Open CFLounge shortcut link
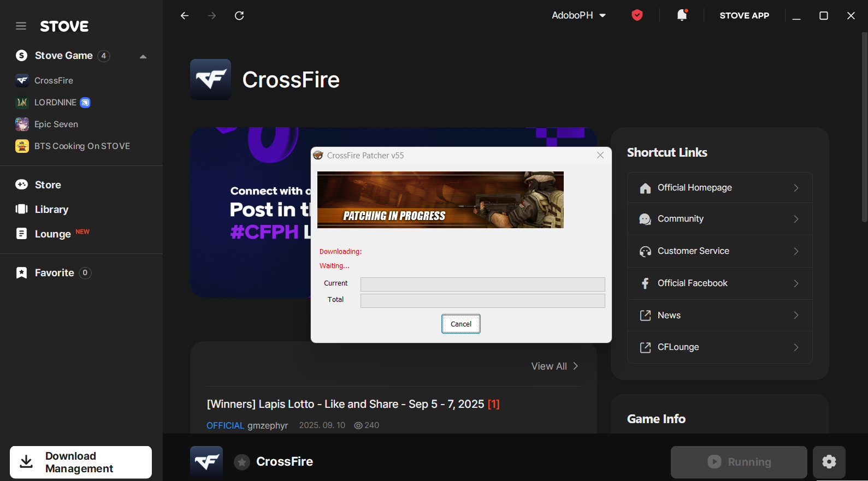The image size is (868, 481). [720, 347]
